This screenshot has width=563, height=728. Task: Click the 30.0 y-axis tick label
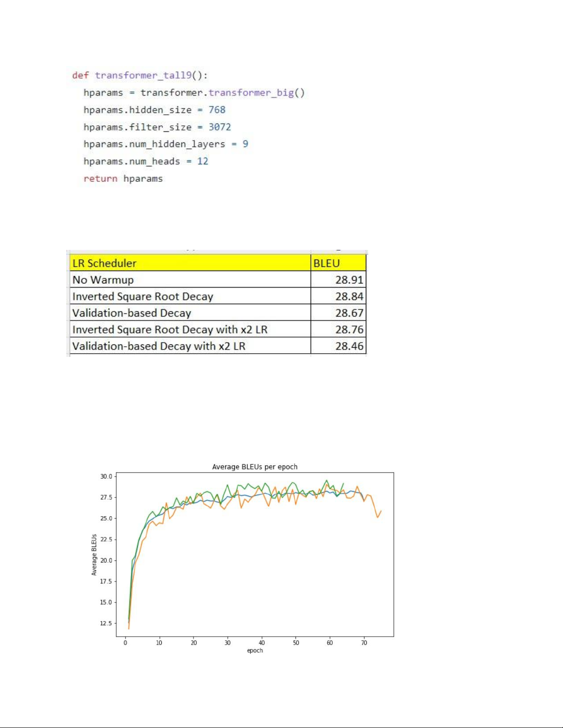[x=106, y=476]
